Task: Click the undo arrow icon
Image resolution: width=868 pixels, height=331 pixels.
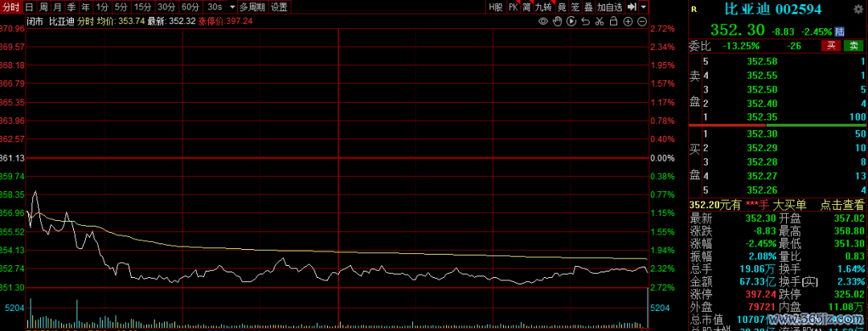Action: 585,22
